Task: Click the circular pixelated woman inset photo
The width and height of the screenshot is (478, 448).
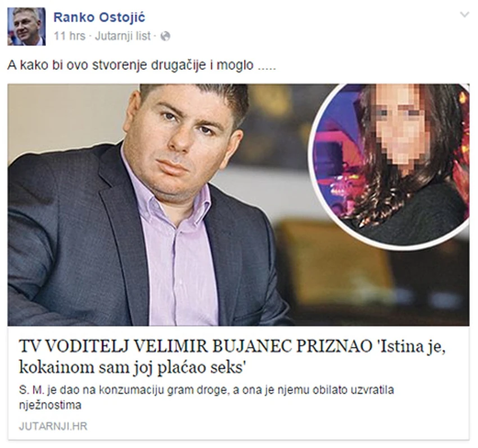Action: (x=389, y=165)
